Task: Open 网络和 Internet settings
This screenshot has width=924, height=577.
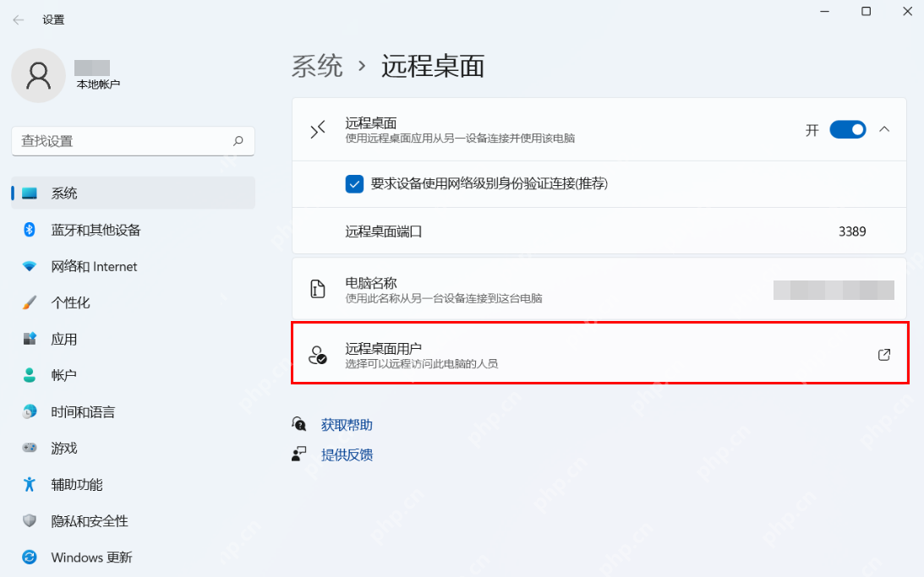Action: [134, 266]
